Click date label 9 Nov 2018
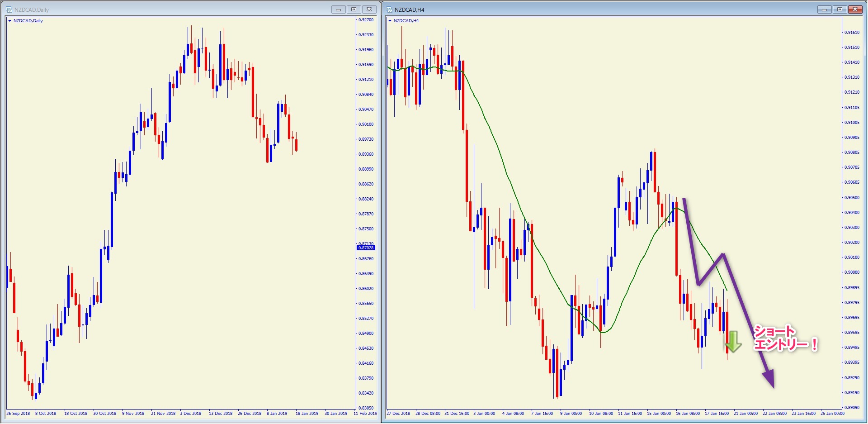Viewport: 868px width, 424px height. point(133,414)
